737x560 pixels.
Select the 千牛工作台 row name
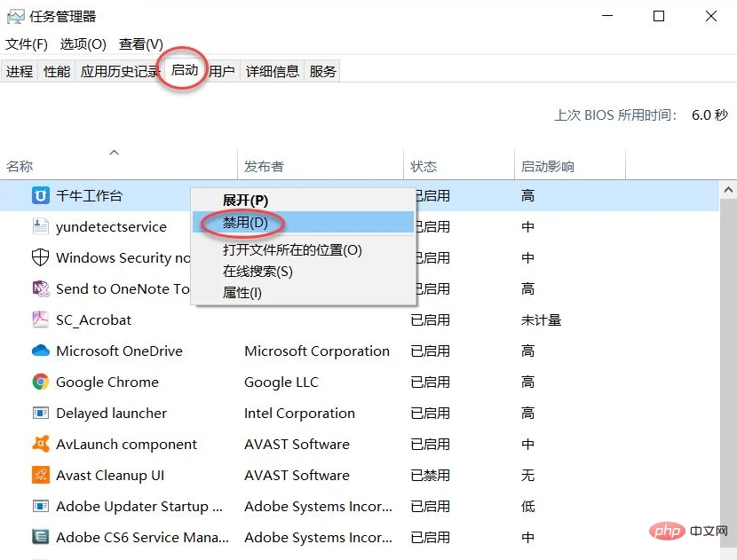[x=89, y=195]
